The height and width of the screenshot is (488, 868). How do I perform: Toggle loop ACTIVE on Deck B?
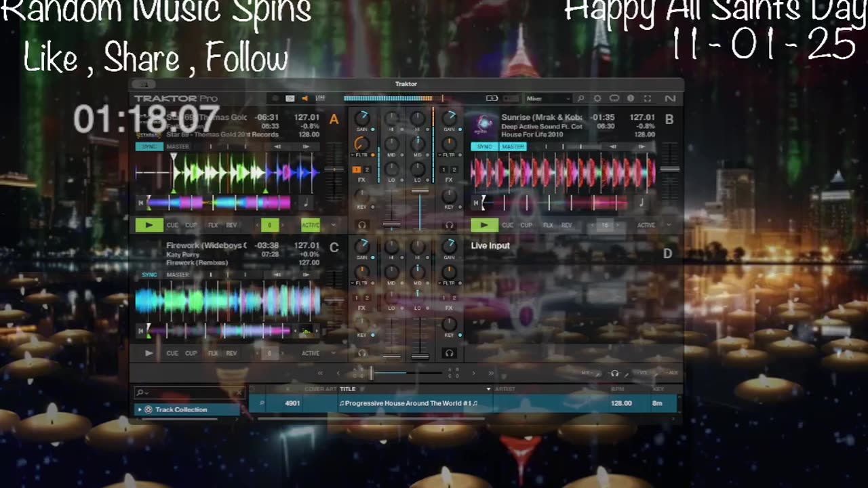(x=646, y=225)
